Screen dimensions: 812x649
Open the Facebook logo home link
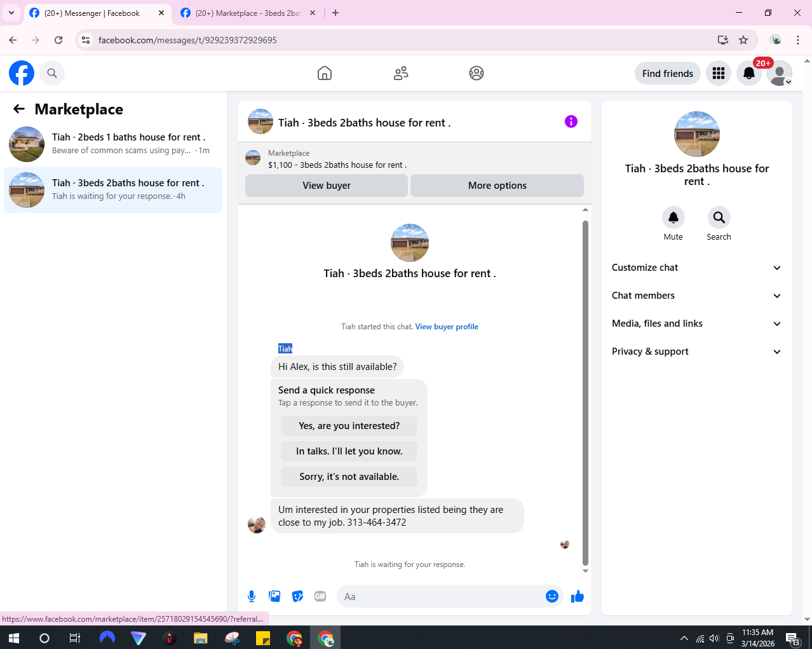click(22, 73)
